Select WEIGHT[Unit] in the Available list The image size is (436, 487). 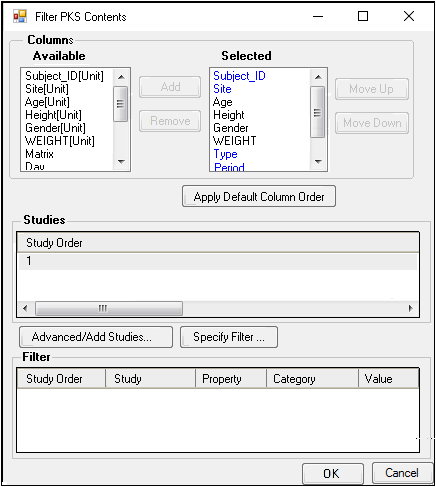60,141
